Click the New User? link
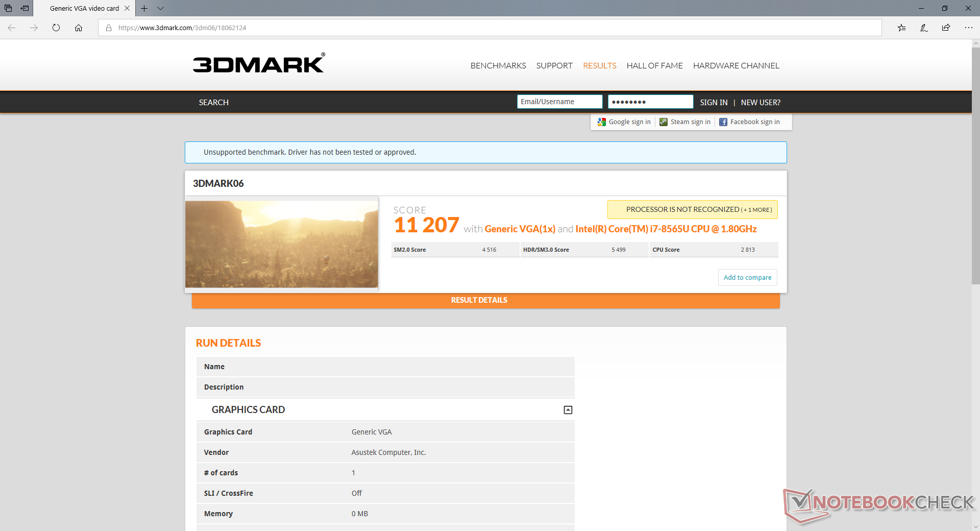Screen dimensions: 980x531 coord(761,102)
